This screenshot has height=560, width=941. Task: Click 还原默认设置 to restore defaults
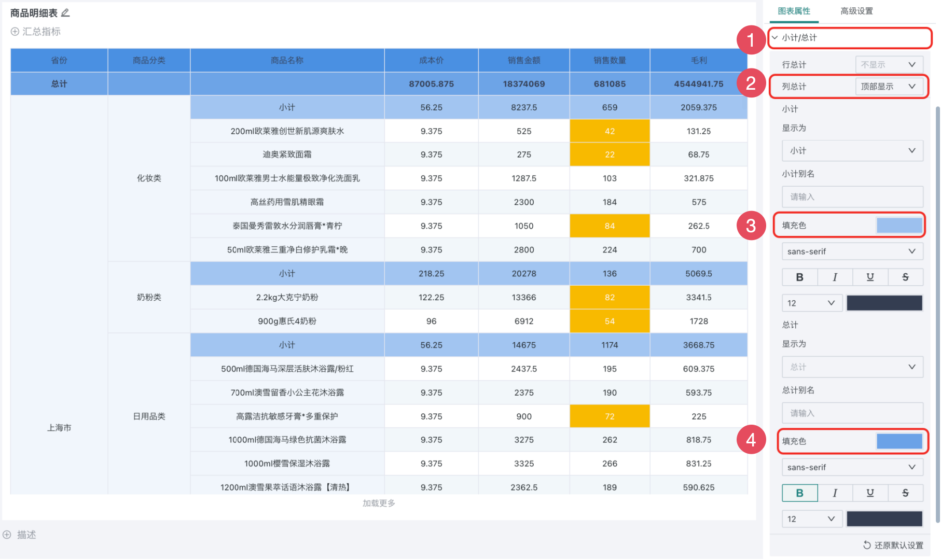click(x=899, y=545)
